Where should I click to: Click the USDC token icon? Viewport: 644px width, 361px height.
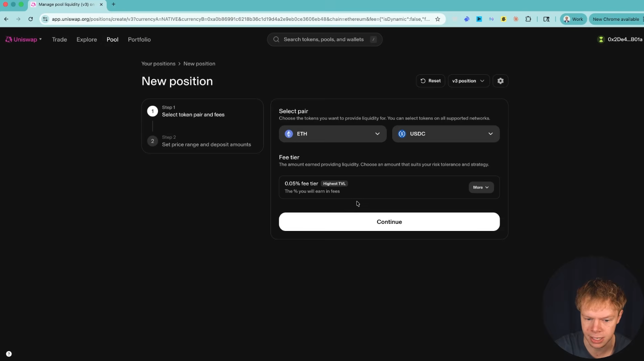coord(402,134)
